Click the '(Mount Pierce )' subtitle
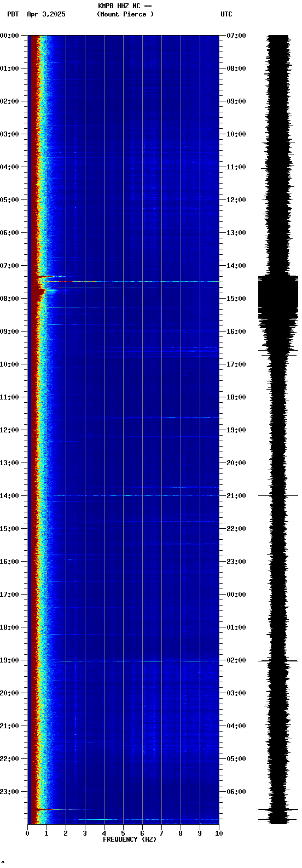 click(x=125, y=14)
